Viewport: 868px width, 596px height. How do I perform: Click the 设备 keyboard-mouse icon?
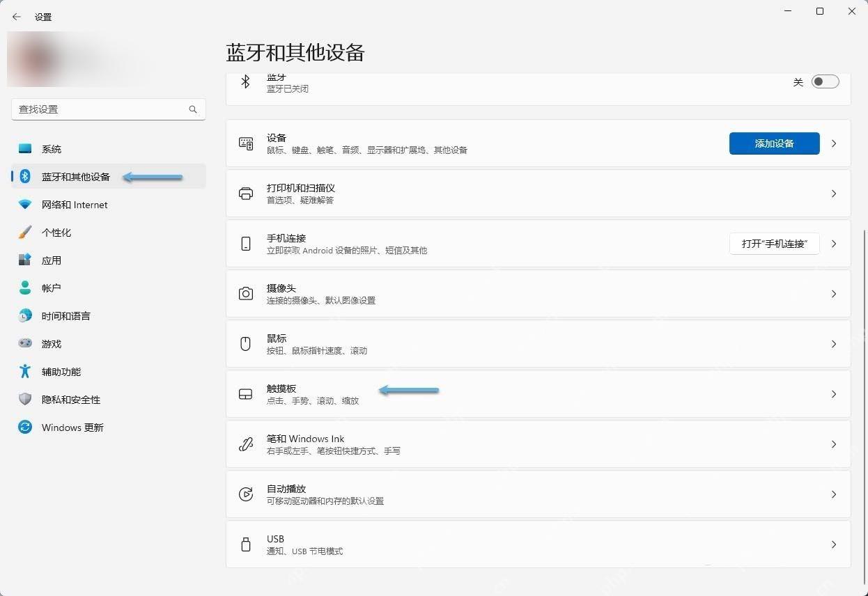(x=246, y=143)
